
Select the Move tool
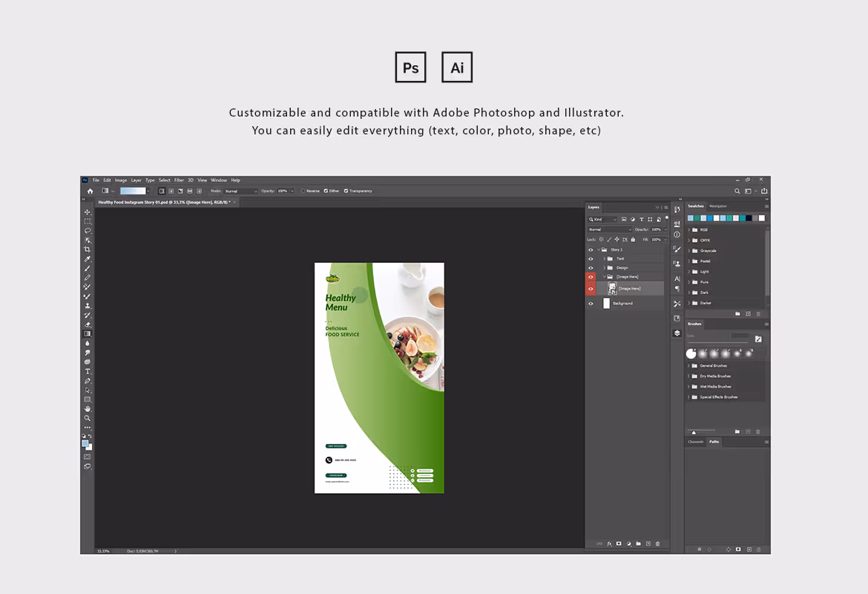click(x=88, y=212)
